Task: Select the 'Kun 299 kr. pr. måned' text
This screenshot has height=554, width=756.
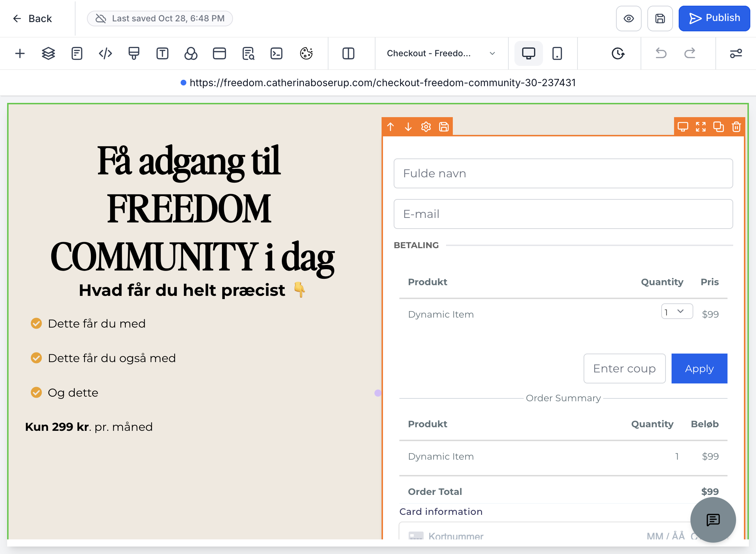Action: pyautogui.click(x=89, y=427)
